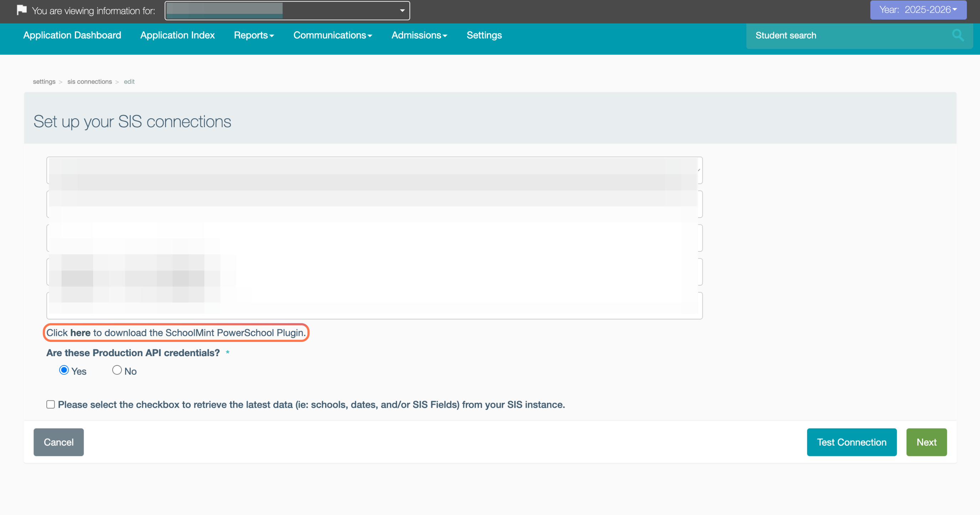Click the Student search magnifier icon
The image size is (980, 515).
[x=958, y=35]
